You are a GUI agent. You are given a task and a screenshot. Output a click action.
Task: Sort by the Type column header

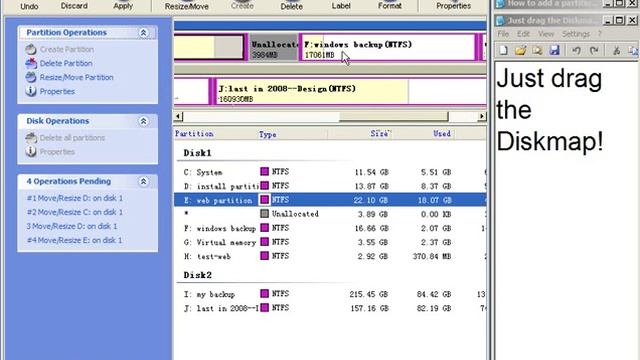267,134
